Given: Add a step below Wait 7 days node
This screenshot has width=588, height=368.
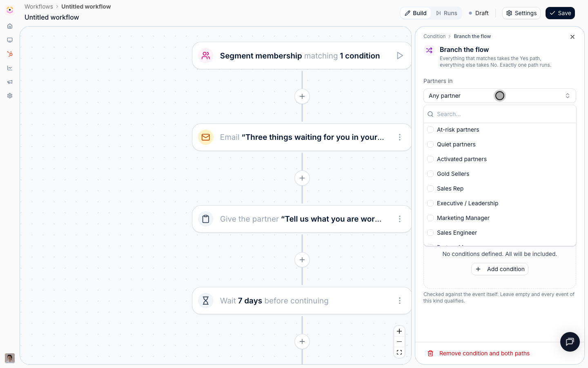Looking at the screenshot, I should click(302, 342).
